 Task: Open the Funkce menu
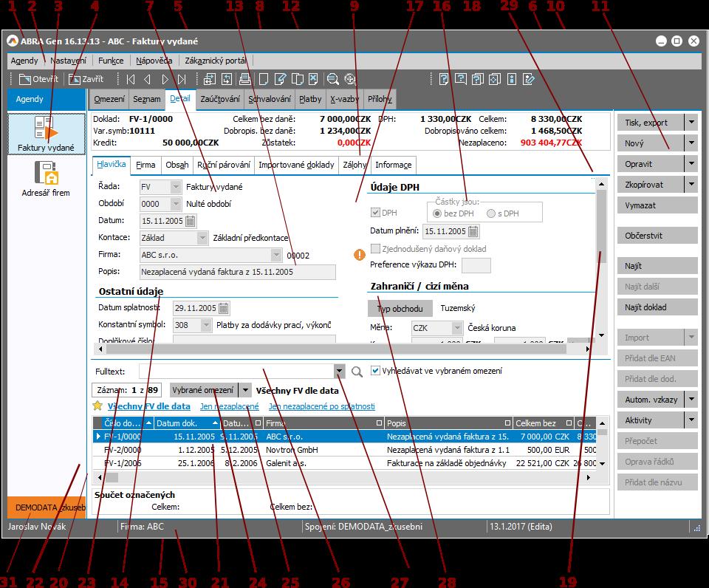pyautogui.click(x=111, y=61)
